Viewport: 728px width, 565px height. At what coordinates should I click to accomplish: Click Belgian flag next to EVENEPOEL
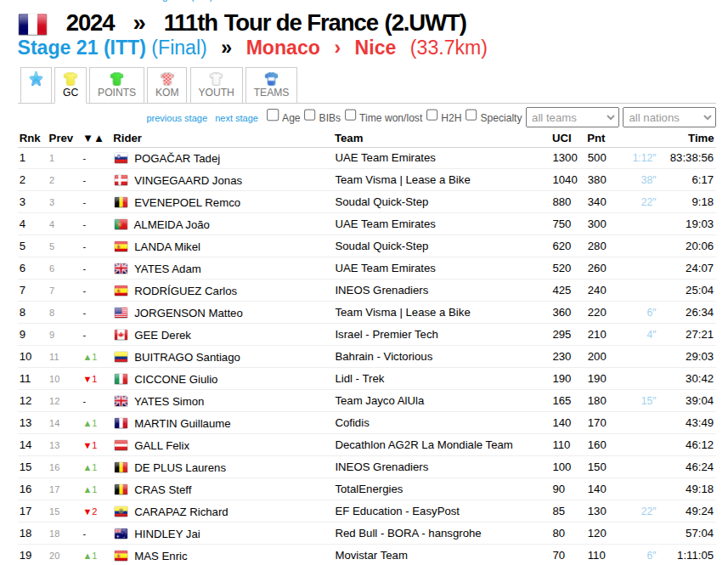[x=121, y=202]
